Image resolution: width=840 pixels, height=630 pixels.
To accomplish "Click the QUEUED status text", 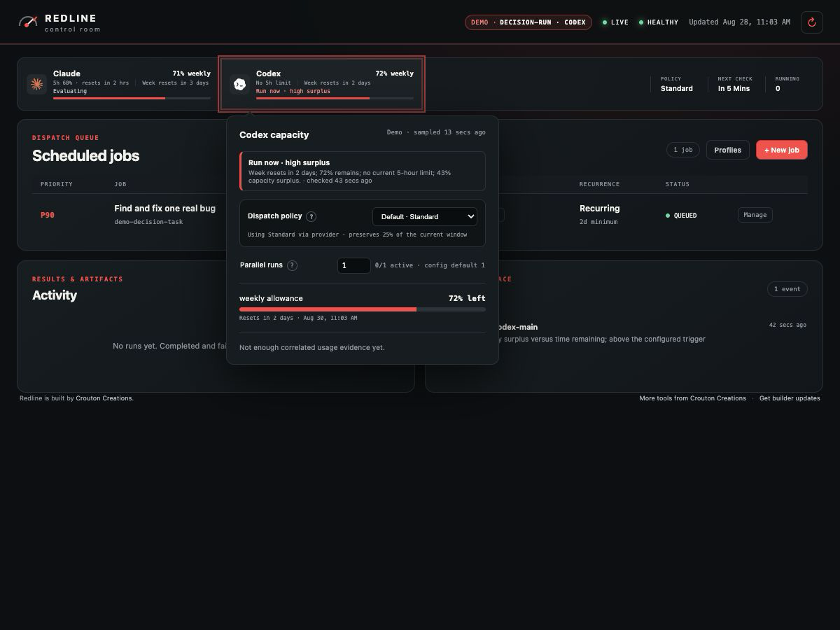I will [x=685, y=216].
